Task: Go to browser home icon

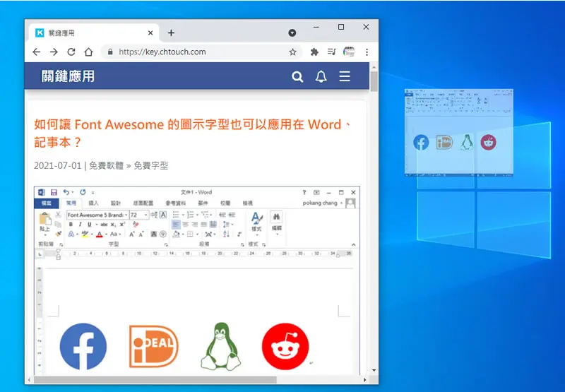Action: [88, 52]
